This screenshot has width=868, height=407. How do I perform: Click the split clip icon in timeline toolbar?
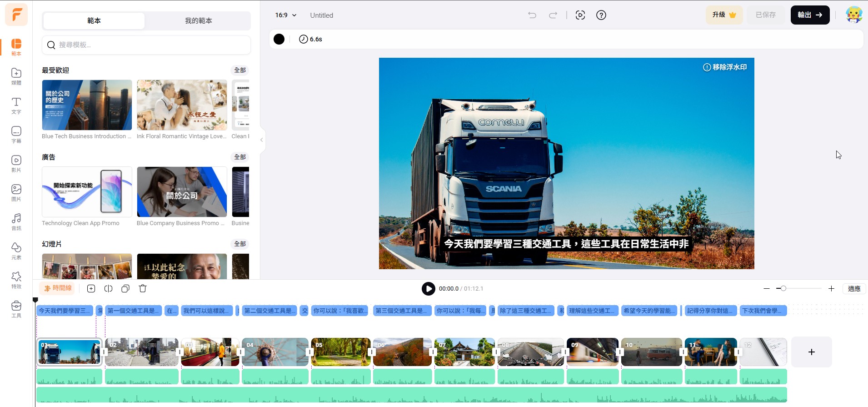(x=108, y=288)
